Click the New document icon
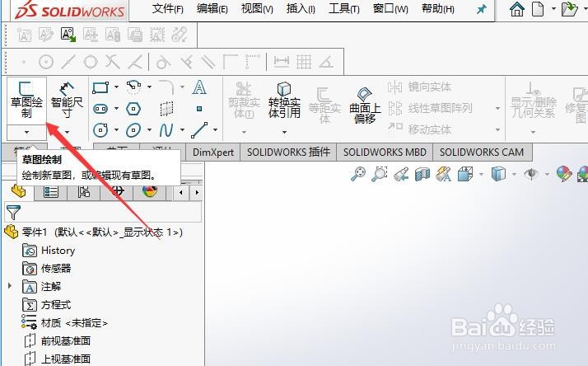588x366 pixels. coord(538,8)
